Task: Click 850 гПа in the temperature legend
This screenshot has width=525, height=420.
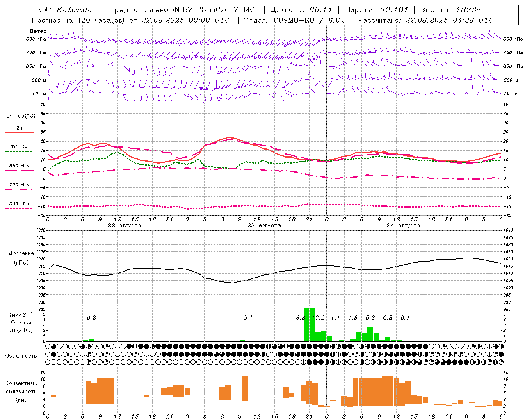Action: tap(19, 166)
